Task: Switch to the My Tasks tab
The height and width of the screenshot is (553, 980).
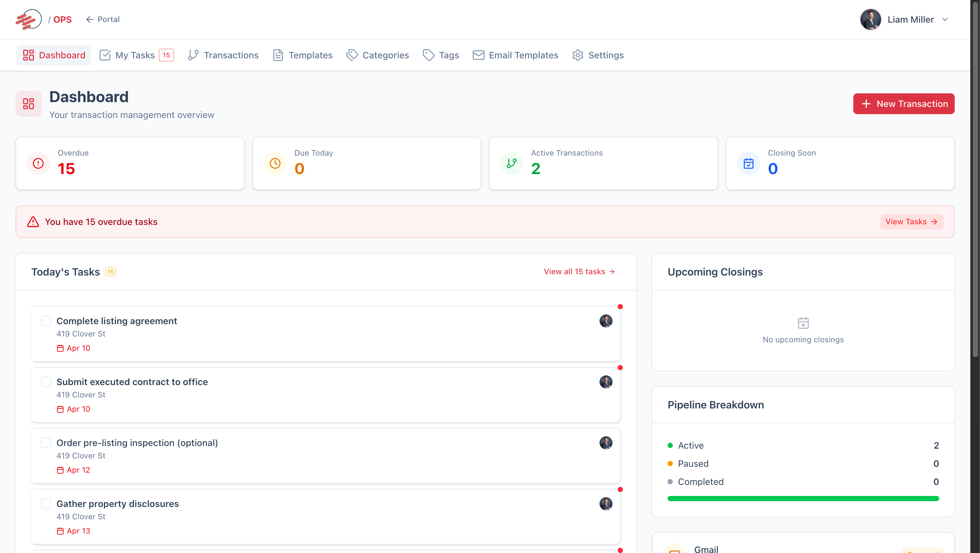Action: [x=136, y=55]
